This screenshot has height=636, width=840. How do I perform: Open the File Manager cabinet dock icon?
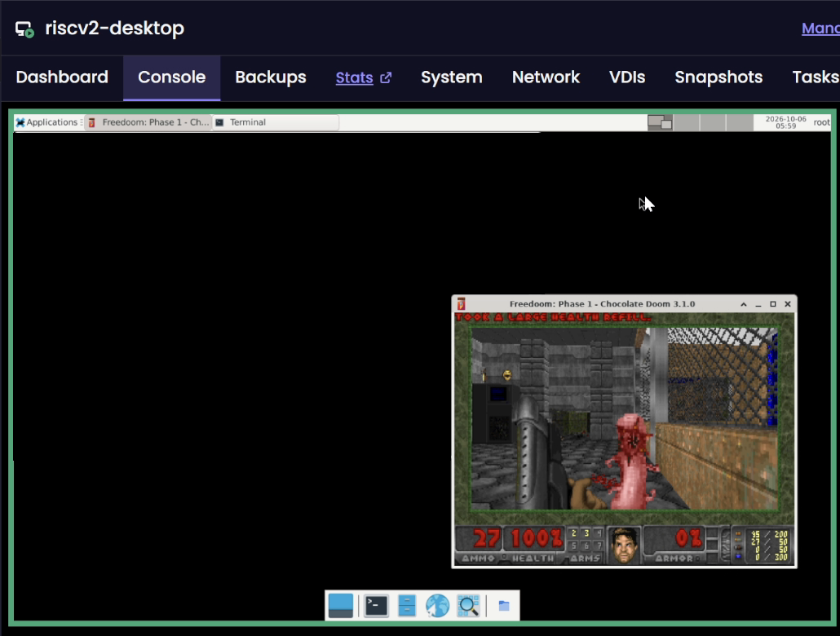click(x=407, y=606)
